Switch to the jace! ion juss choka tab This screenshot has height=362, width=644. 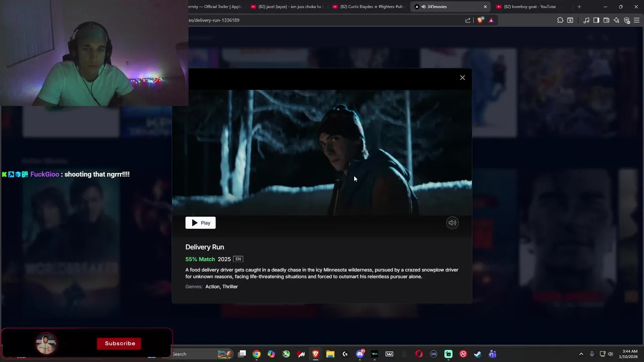(287, 7)
